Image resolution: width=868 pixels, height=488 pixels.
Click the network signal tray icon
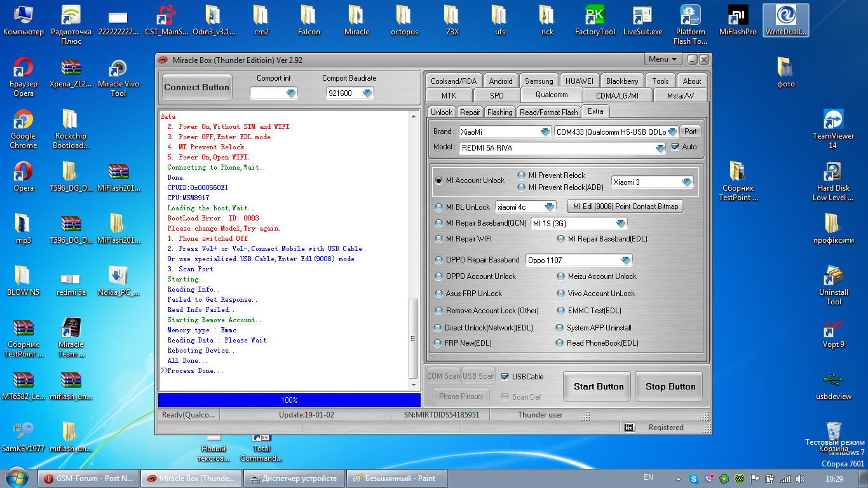pos(785,478)
